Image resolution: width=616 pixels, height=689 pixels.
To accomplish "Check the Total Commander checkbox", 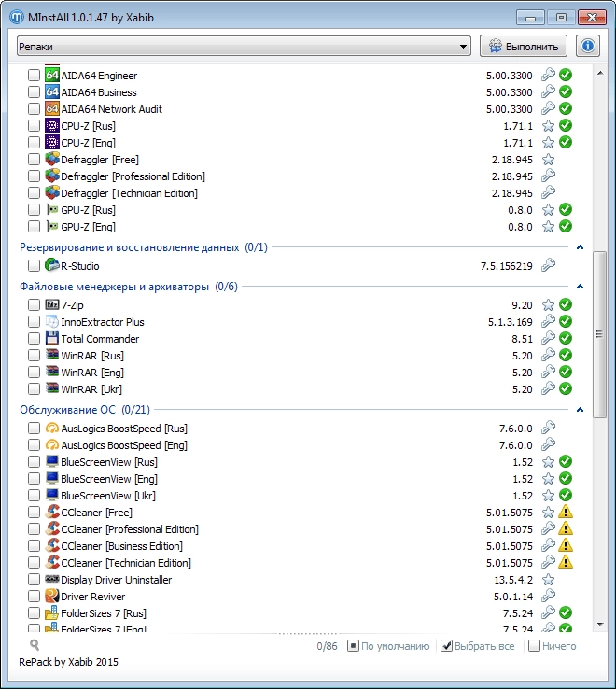I will (x=34, y=339).
